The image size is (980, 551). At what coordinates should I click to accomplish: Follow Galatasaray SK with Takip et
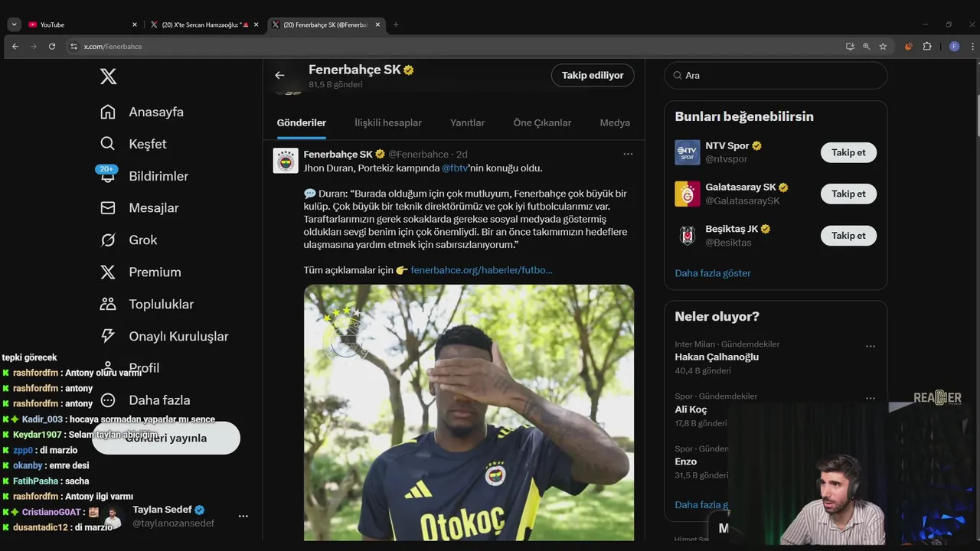848,194
